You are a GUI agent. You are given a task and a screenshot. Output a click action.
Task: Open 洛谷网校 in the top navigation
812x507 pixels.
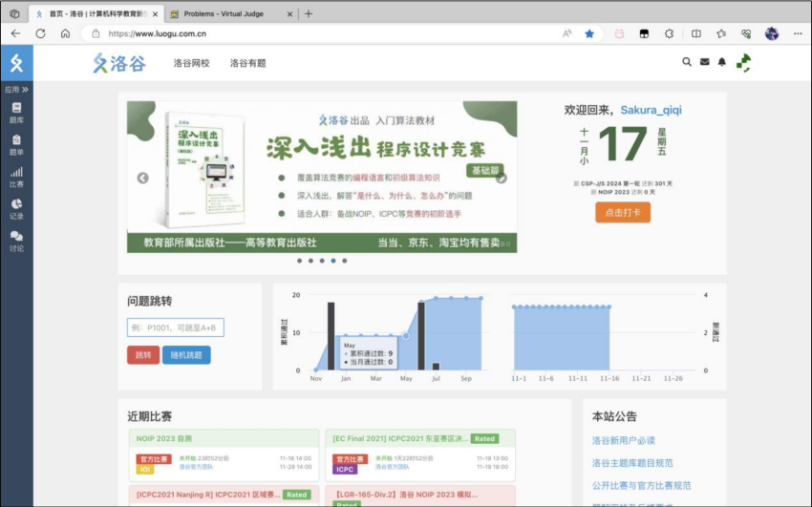tap(191, 63)
